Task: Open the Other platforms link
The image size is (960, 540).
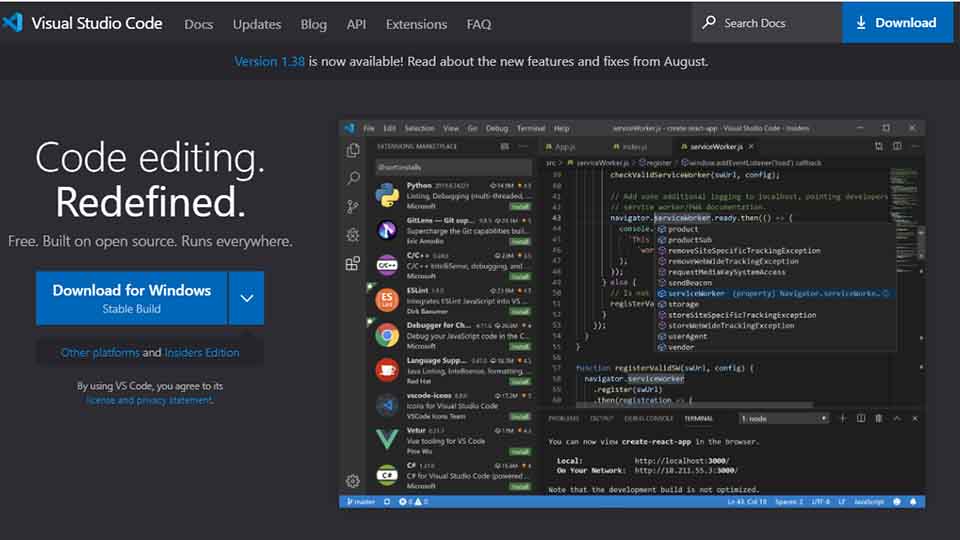Action: pyautogui.click(x=100, y=353)
